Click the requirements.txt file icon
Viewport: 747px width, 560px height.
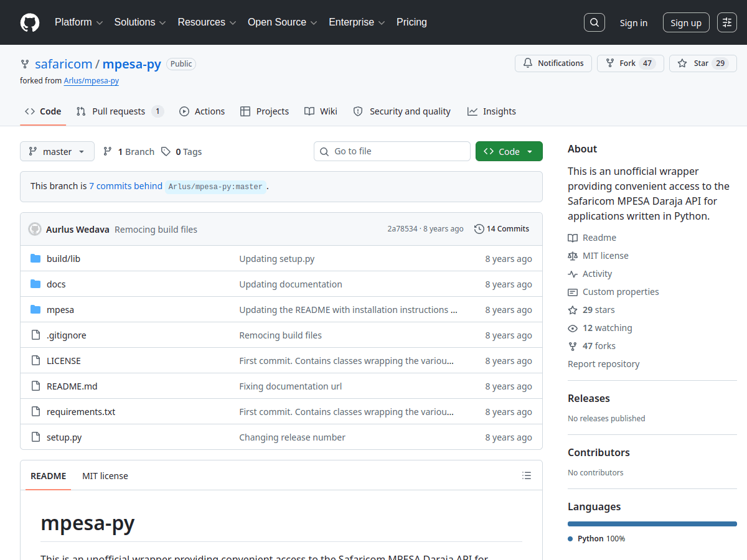(x=35, y=411)
